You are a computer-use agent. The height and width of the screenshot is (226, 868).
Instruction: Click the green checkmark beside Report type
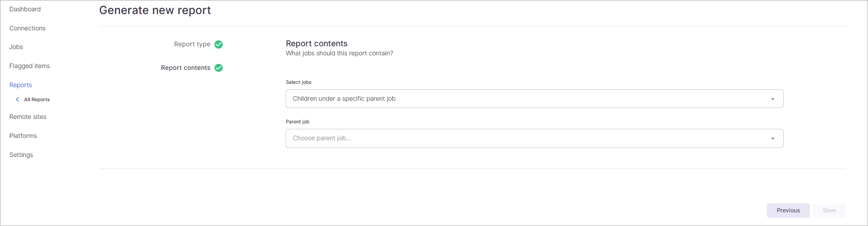[x=219, y=44]
